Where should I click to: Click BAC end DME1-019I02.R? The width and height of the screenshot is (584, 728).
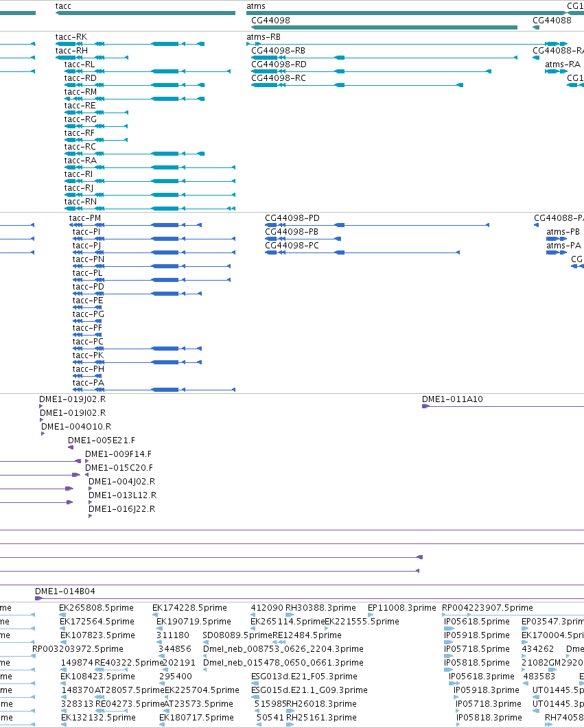coord(42,420)
